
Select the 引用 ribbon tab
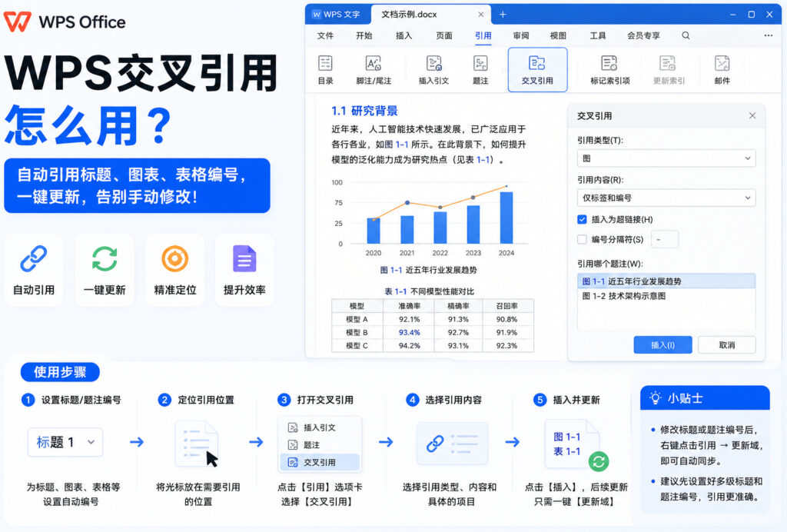(483, 35)
